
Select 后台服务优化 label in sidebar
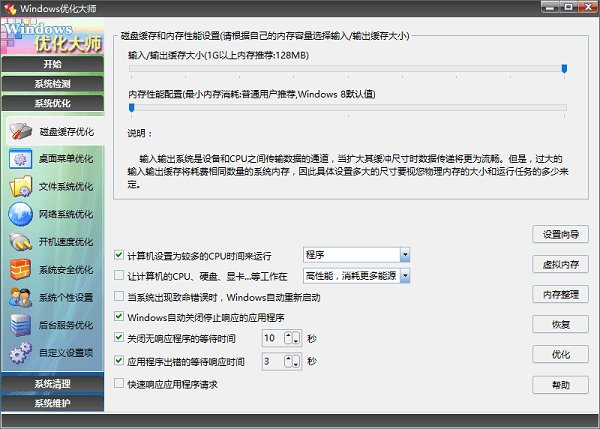tap(66, 325)
